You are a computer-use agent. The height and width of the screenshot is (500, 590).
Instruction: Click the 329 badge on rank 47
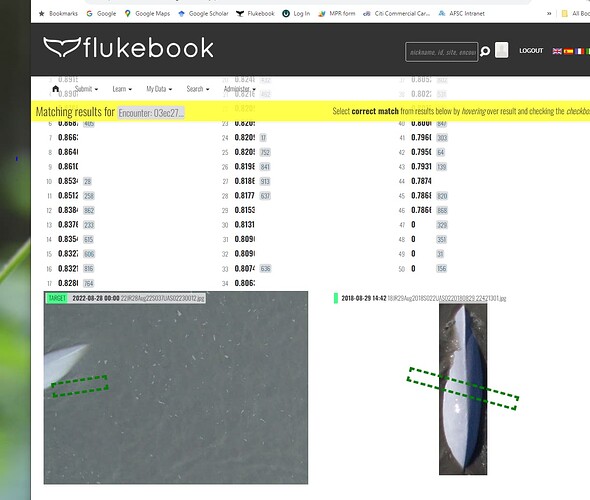click(442, 225)
